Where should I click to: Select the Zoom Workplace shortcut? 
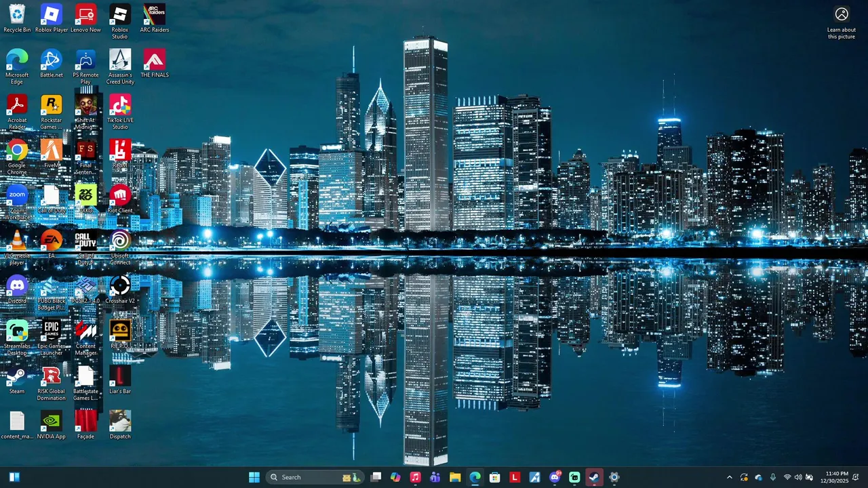click(17, 203)
